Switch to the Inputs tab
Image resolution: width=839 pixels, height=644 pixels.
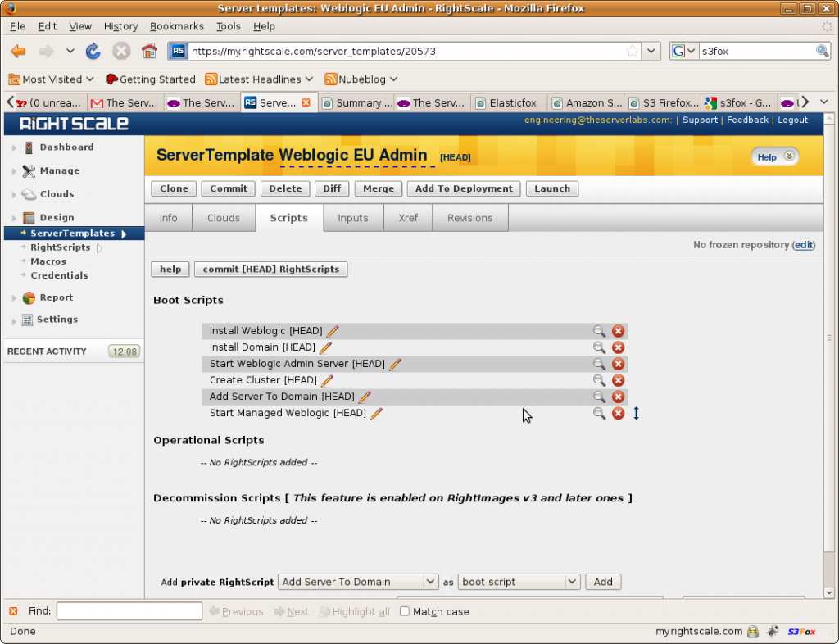353,217
